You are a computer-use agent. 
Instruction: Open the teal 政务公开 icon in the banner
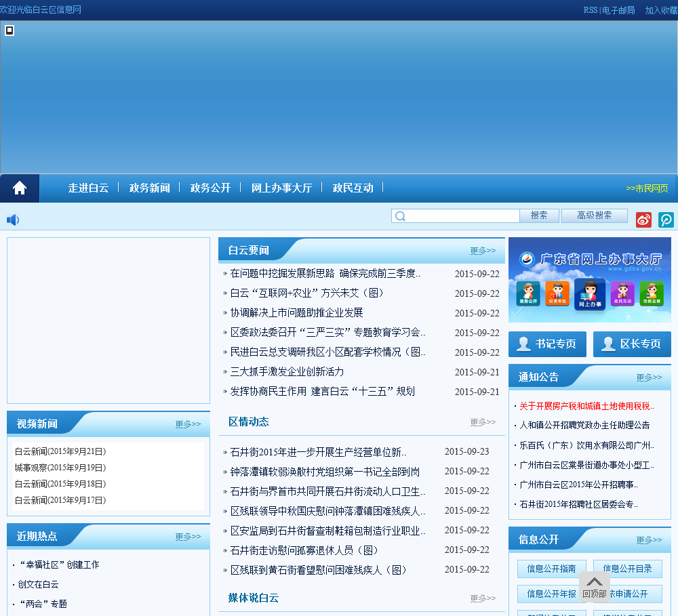(528, 293)
